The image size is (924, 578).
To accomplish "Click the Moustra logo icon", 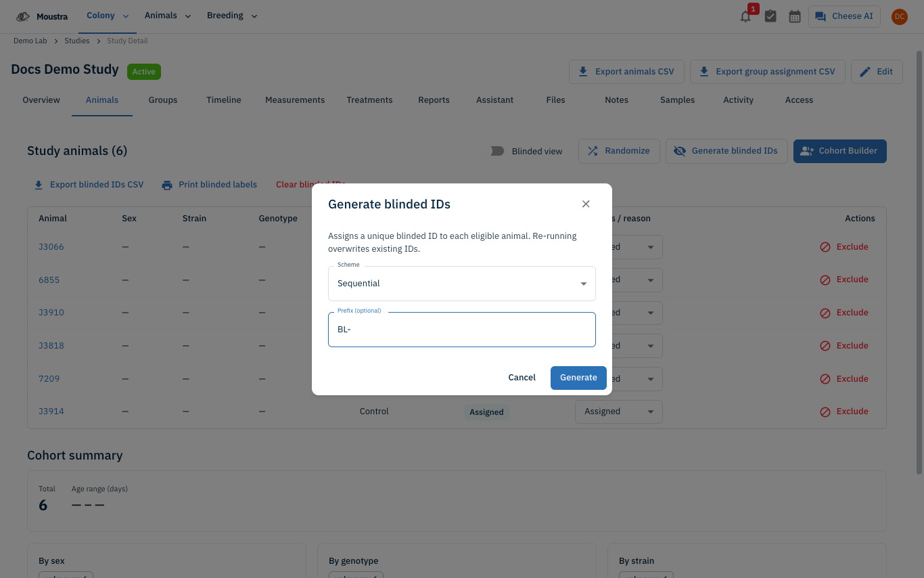I will coord(23,16).
